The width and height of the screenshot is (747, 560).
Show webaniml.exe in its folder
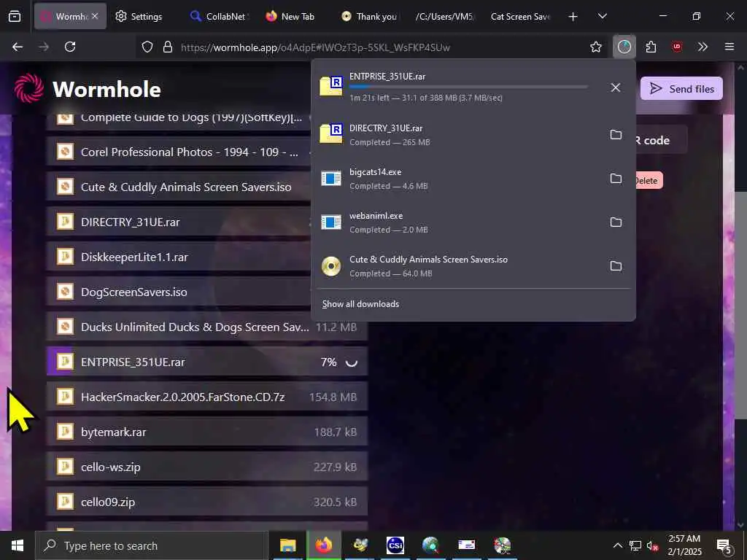616,222
